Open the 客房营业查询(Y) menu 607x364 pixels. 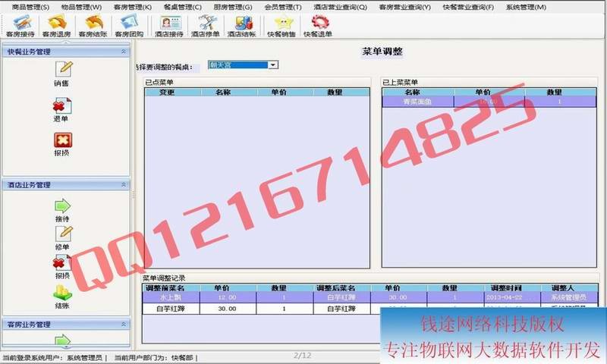click(405, 7)
